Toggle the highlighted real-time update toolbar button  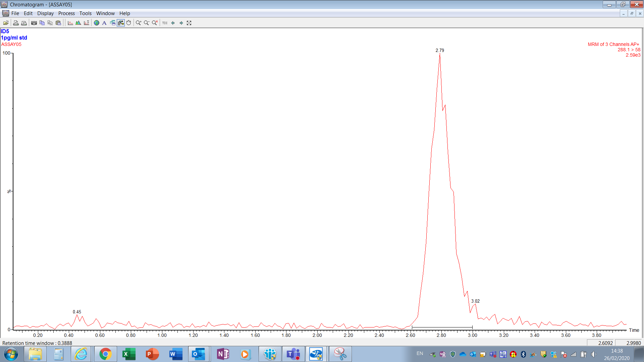point(121,23)
